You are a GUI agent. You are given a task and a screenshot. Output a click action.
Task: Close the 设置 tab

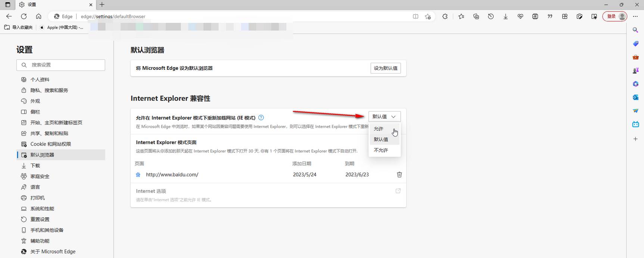91,5
